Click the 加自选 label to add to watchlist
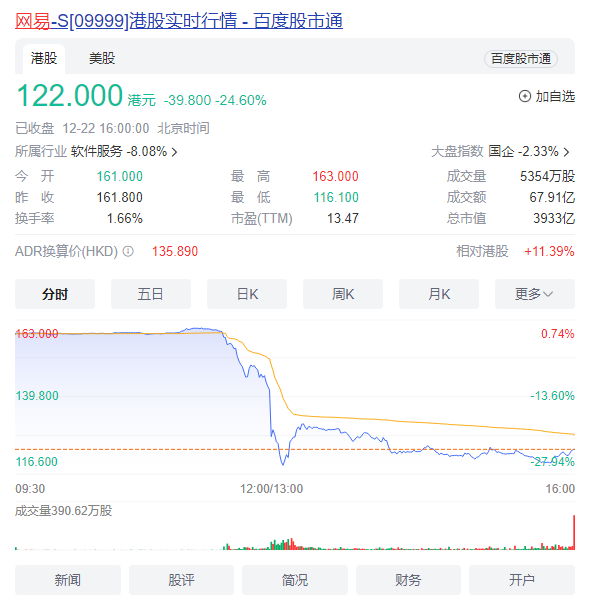The height and width of the screenshot is (599, 601). 555,97
